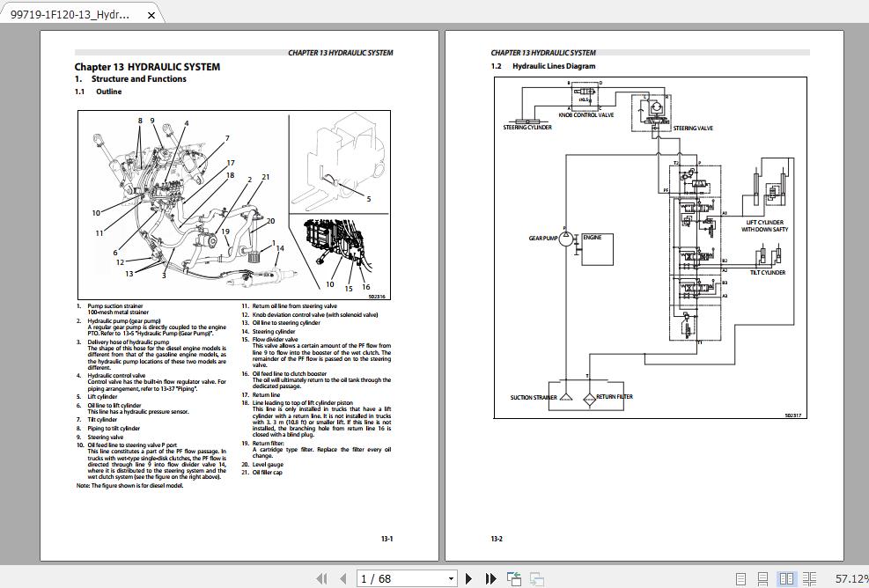Click the 57.12% zoom percentage display
Image resolution: width=869 pixels, height=588 pixels.
[x=849, y=578]
